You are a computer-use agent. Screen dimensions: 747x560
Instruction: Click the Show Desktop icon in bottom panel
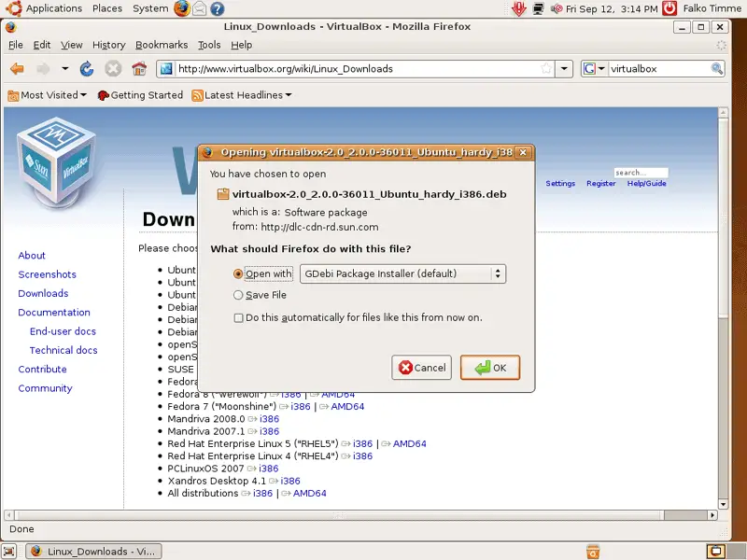9,551
